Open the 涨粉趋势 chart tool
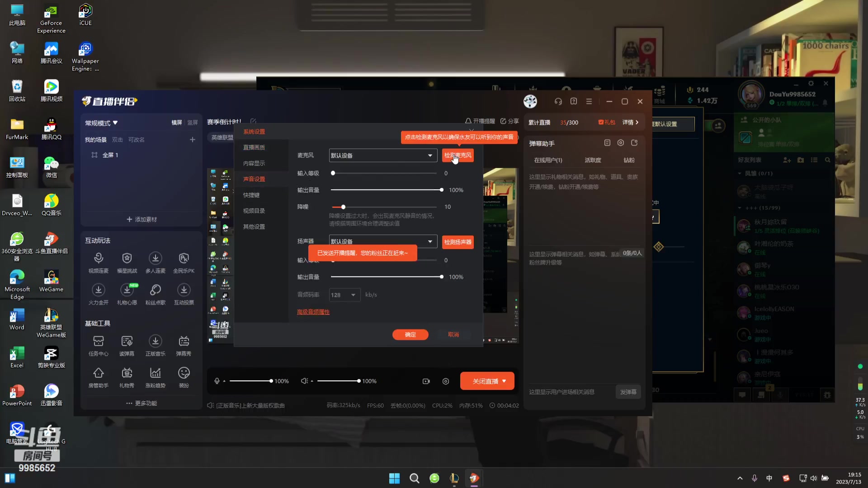 pyautogui.click(x=156, y=377)
